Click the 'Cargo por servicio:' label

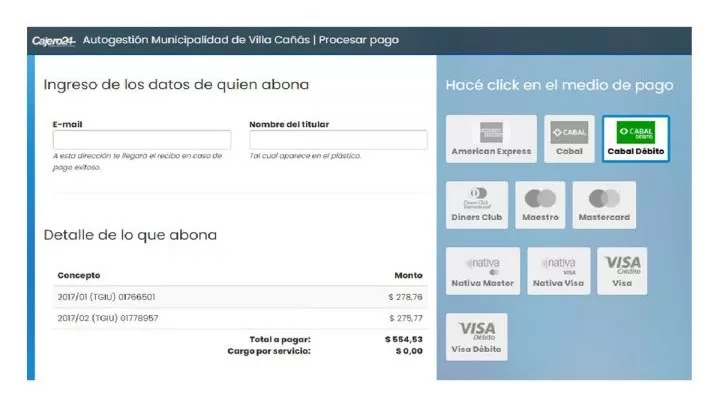coord(269,351)
